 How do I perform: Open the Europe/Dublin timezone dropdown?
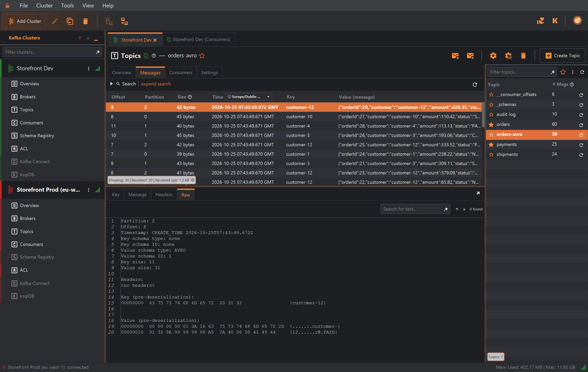point(248,97)
